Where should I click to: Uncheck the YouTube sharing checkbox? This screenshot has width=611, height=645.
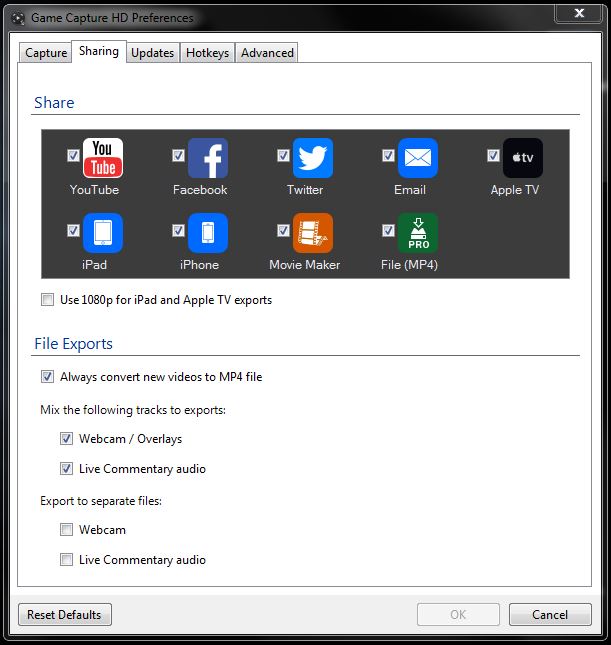pos(73,156)
